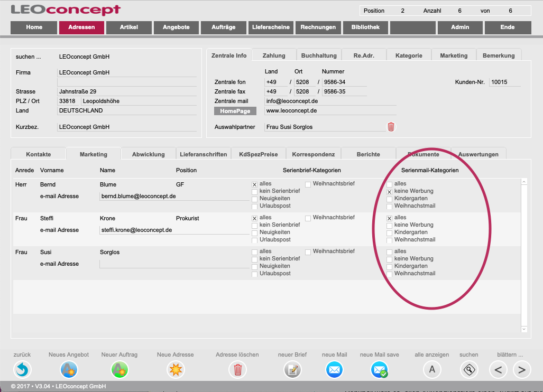Screen dimensions: 543x392
Task: Add a new address via Neue Adresse icon
Action: 175,369
